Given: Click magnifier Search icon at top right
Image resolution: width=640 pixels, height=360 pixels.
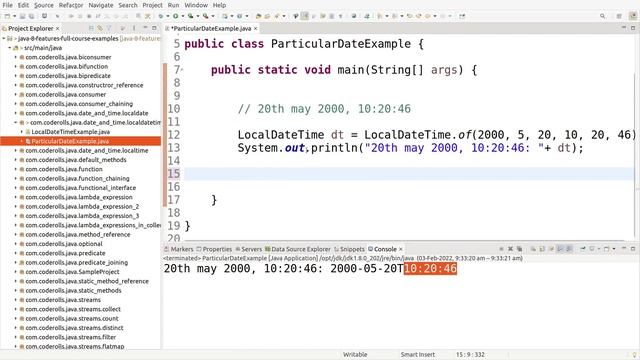Looking at the screenshot, I should pos(602,16).
